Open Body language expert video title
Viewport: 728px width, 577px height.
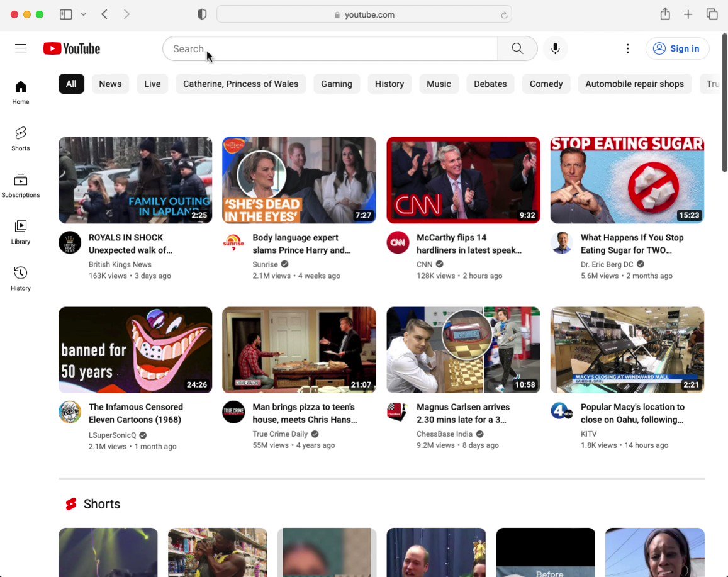click(x=302, y=244)
